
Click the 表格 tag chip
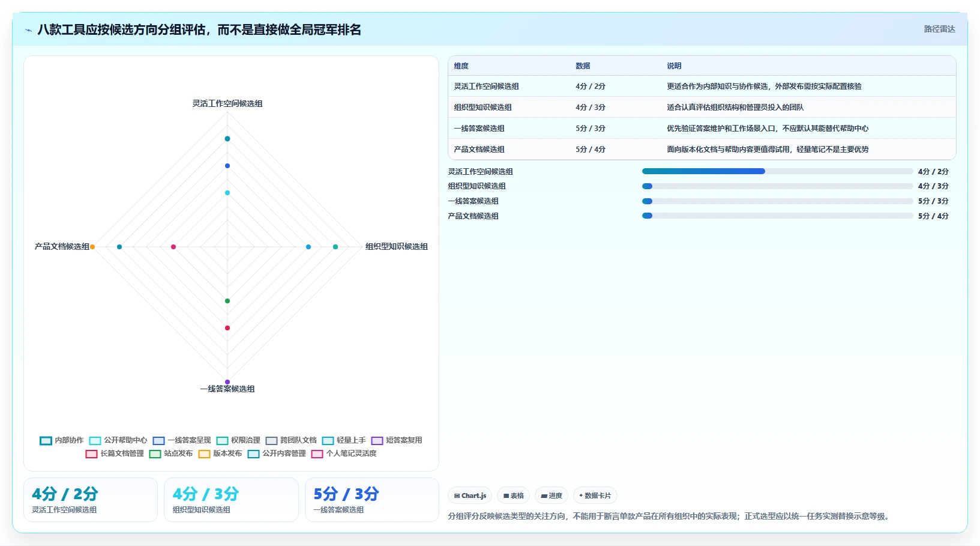click(514, 496)
